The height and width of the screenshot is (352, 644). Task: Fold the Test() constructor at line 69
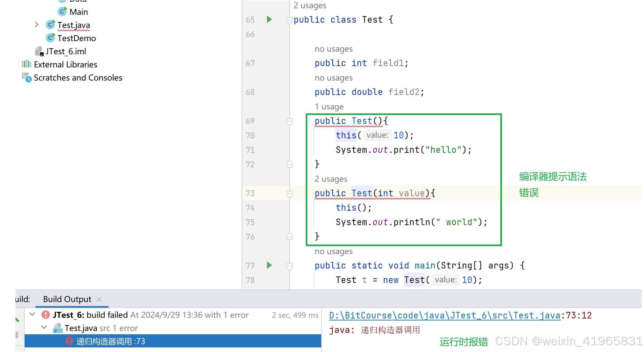pos(289,122)
